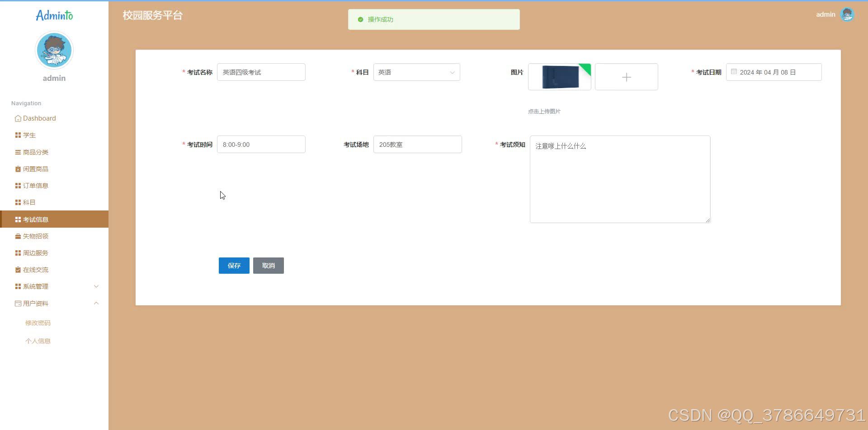Open the 科目 dropdown showing 英语
The height and width of the screenshot is (430, 868).
(x=417, y=72)
